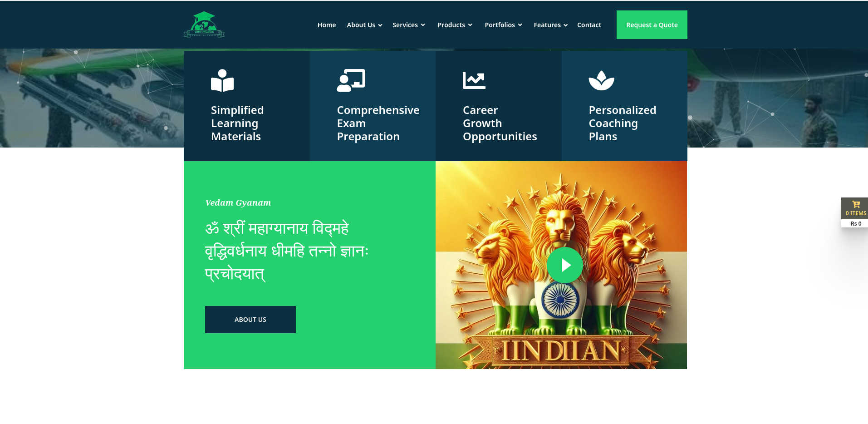
Task: Select Career Growth Opportunities heading
Action: point(500,123)
